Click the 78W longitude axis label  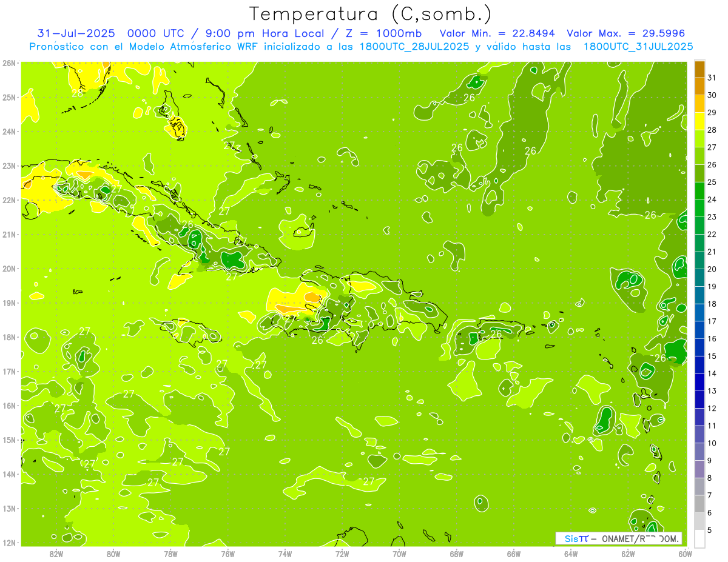point(170,554)
